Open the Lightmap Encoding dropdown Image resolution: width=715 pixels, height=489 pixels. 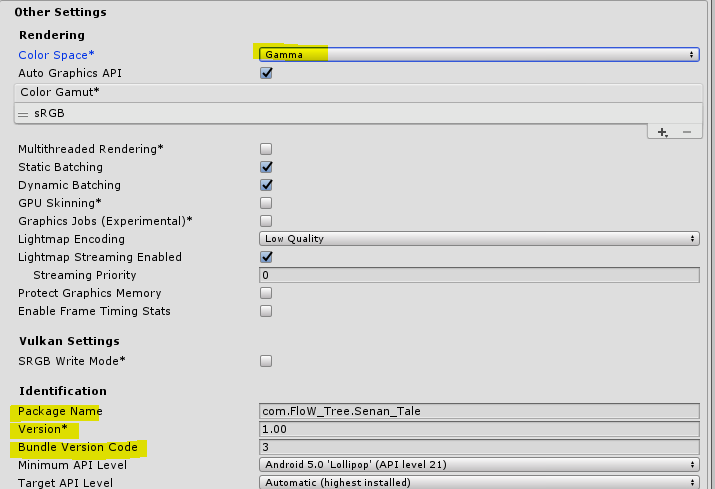(x=479, y=239)
